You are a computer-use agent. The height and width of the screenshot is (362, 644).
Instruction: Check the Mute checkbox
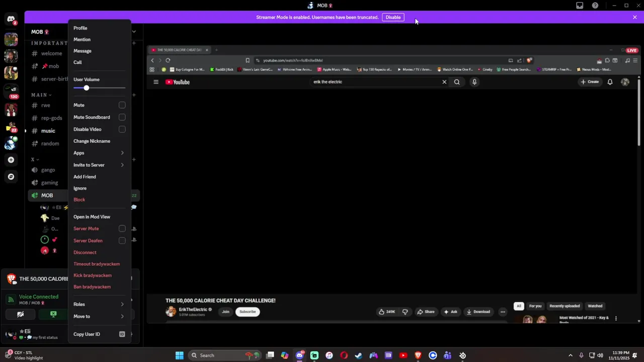(x=122, y=105)
